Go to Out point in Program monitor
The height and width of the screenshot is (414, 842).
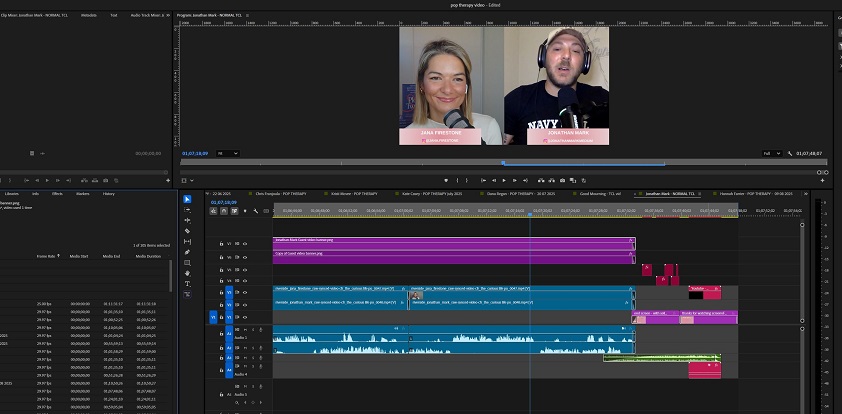[525, 180]
